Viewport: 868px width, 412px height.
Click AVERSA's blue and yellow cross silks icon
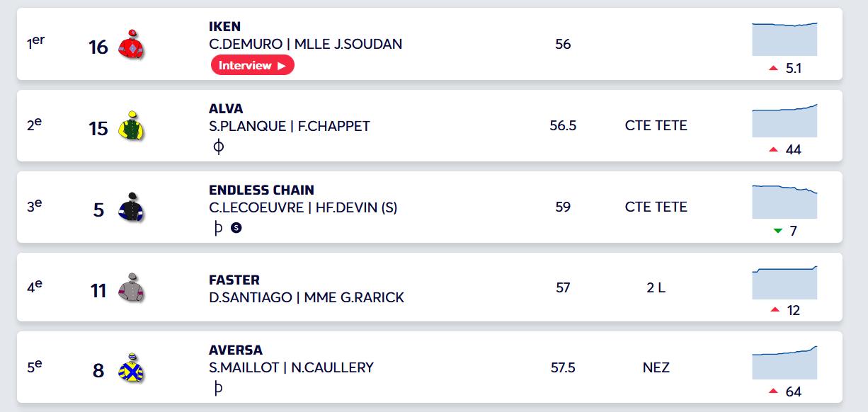[x=132, y=368]
